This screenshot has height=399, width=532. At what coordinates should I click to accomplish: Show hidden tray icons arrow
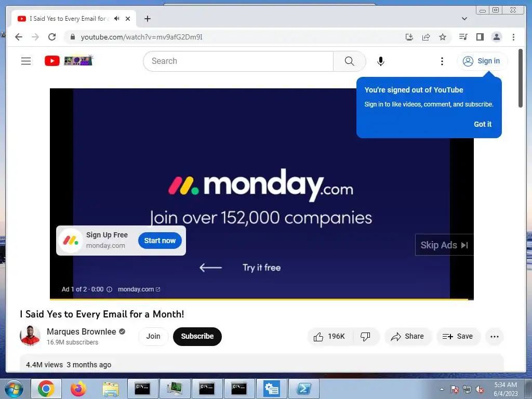coord(442,389)
